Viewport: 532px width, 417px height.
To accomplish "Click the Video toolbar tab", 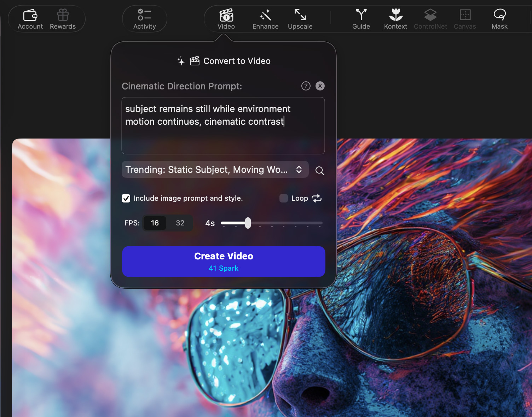I will click(226, 19).
